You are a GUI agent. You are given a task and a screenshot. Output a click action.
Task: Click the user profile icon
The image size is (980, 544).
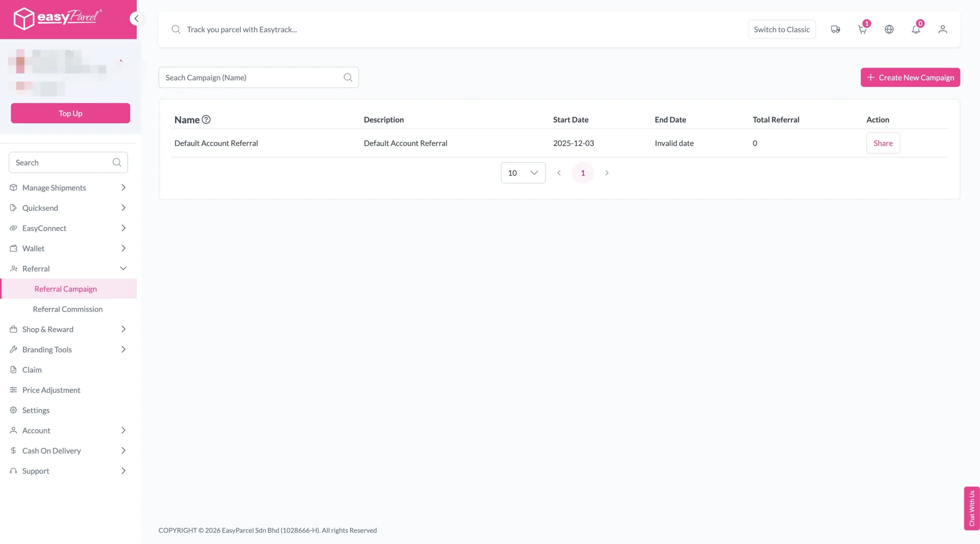coord(942,29)
